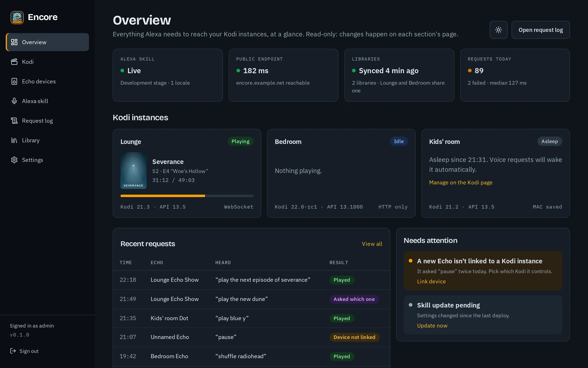
Task: Follow the View all link
Action: point(372,244)
